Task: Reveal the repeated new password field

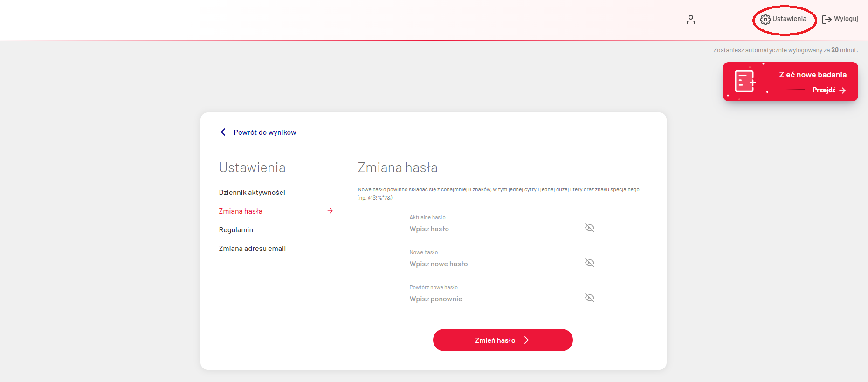Action: 590,298
